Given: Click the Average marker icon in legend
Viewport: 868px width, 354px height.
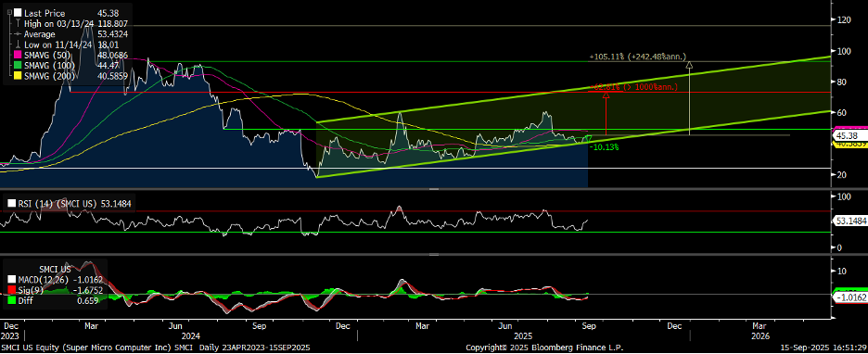Looking at the screenshot, I should coord(18,32).
